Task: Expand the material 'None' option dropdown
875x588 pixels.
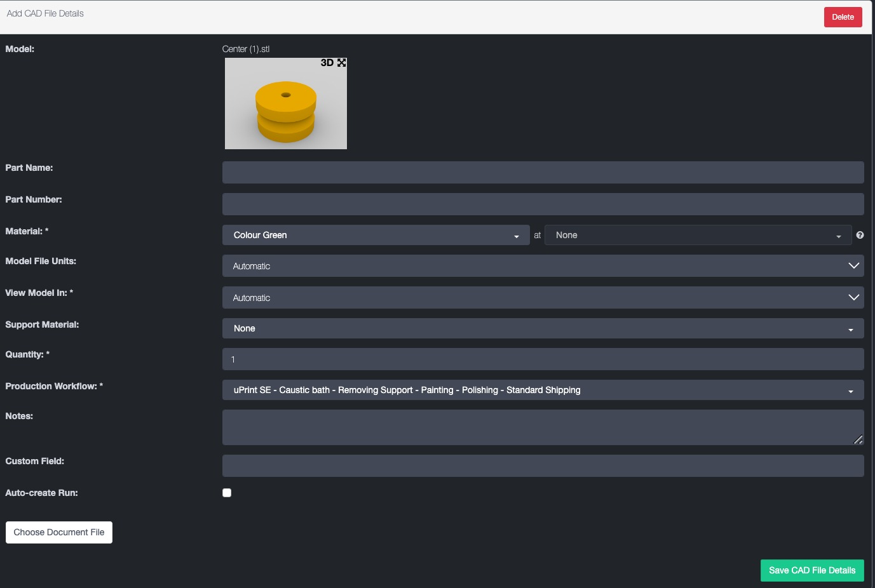Action: point(698,236)
